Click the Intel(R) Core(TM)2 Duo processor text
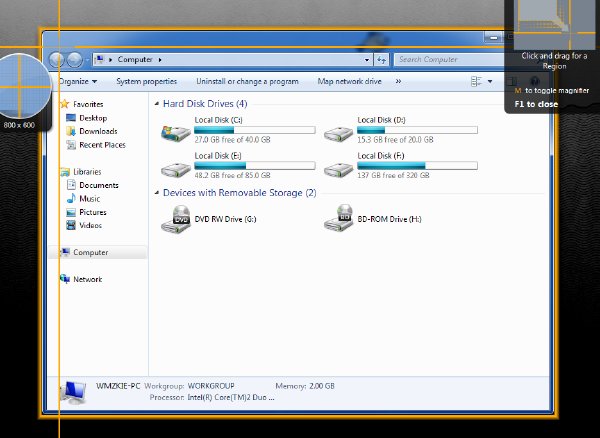The width and height of the screenshot is (600, 438). point(231,397)
